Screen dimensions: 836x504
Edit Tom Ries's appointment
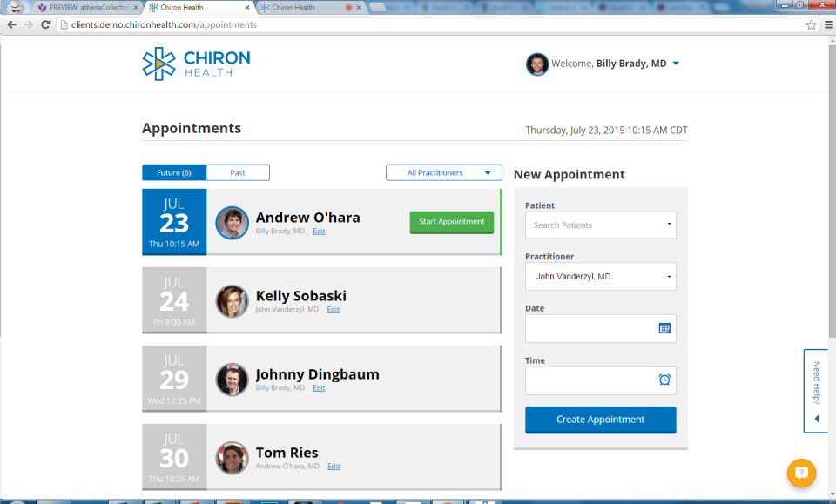334,467
